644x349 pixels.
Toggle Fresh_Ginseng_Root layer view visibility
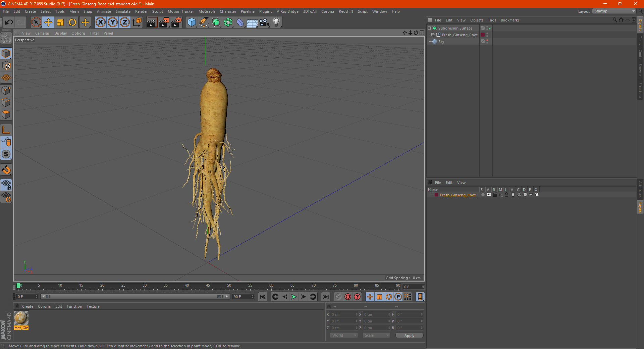click(x=489, y=195)
